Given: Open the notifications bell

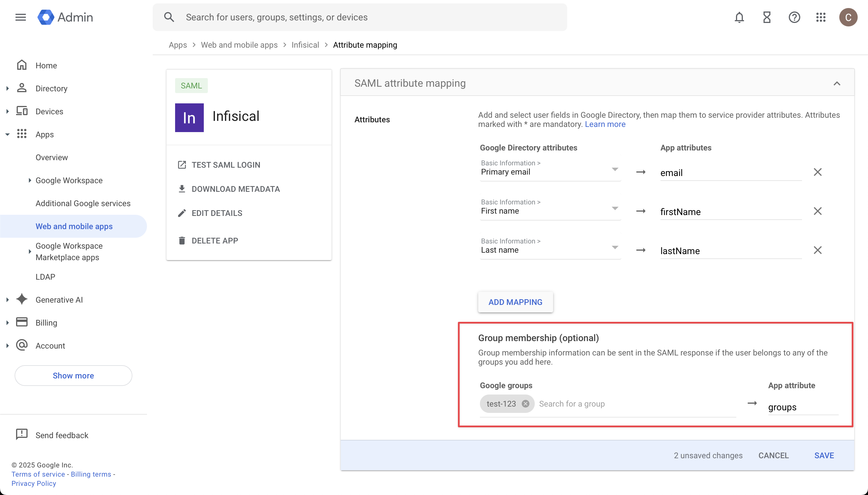Looking at the screenshot, I should click(739, 17).
